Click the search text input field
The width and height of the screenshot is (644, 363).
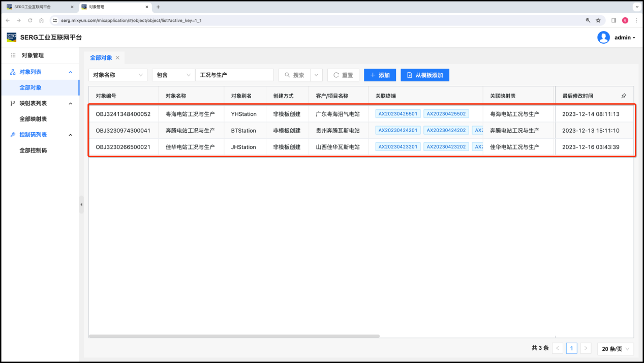(234, 75)
